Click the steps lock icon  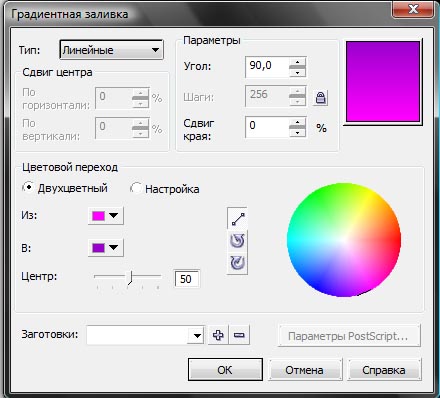click(320, 98)
